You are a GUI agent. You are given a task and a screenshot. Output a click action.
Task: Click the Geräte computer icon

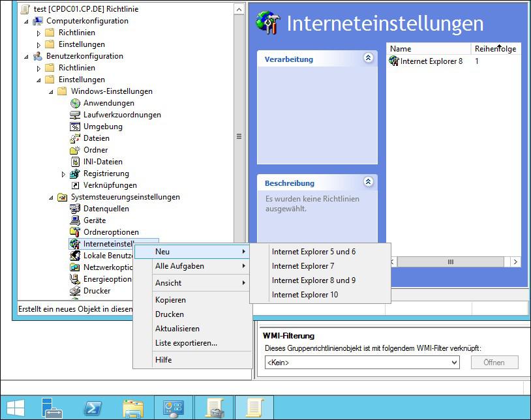[x=75, y=220]
